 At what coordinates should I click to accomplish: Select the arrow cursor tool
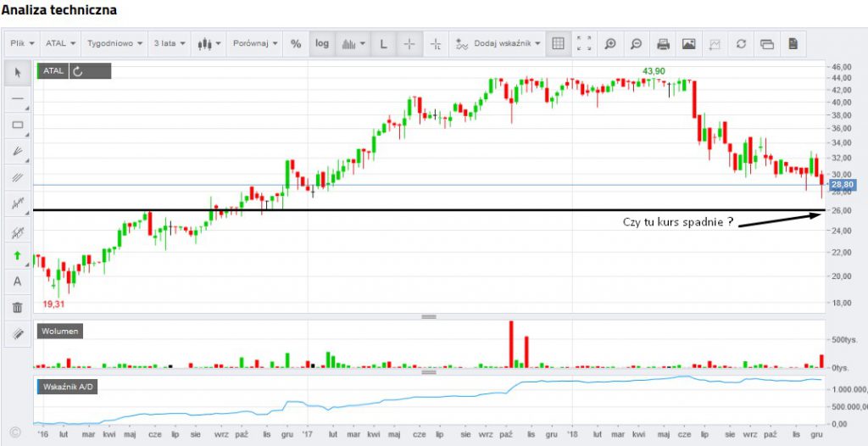[17, 72]
